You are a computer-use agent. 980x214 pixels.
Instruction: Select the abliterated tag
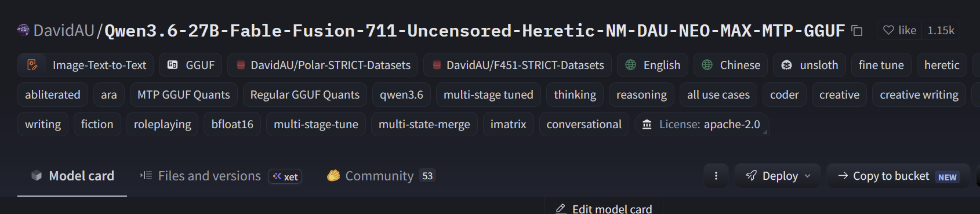[x=53, y=95]
